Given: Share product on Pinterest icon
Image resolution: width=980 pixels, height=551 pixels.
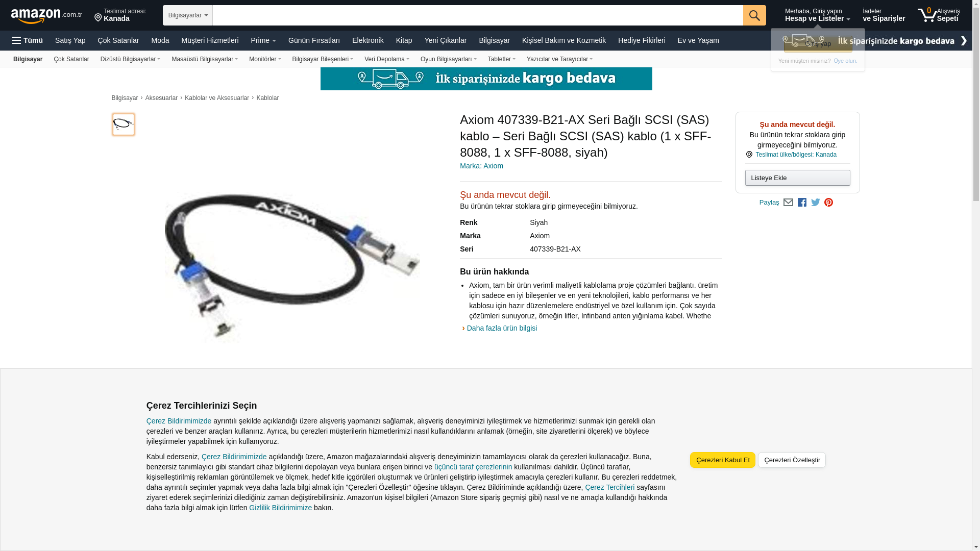Looking at the screenshot, I should (x=828, y=203).
